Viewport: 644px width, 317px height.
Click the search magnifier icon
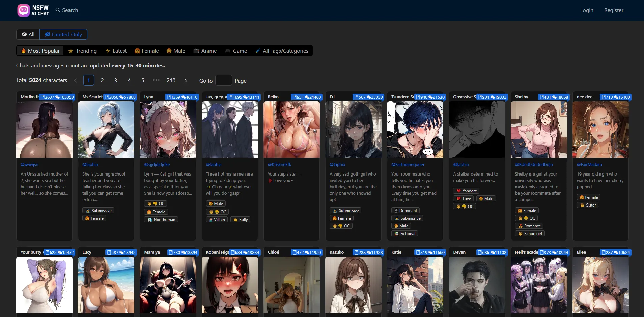pos(57,10)
